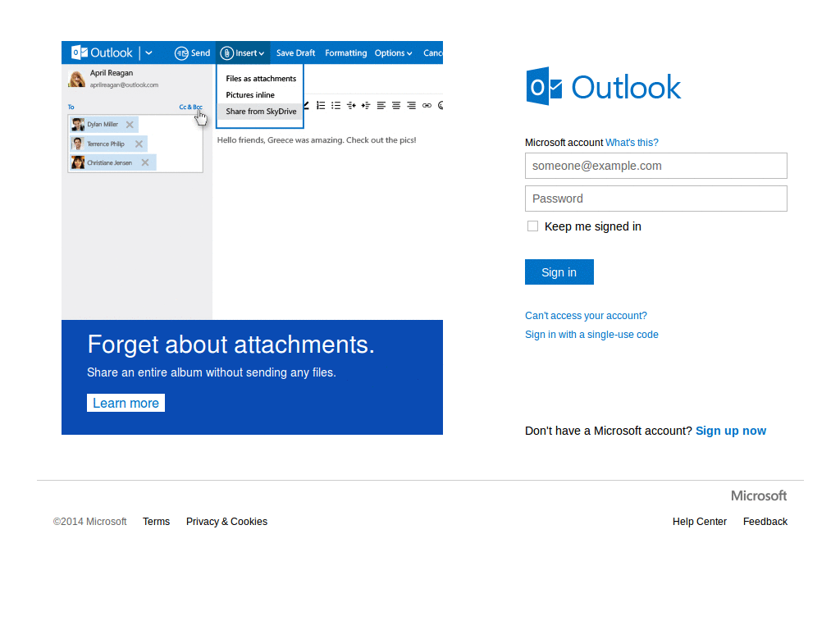Screen dimensions: 840x630
Task: Tick the Keep me signed in checkbox
Action: [532, 226]
